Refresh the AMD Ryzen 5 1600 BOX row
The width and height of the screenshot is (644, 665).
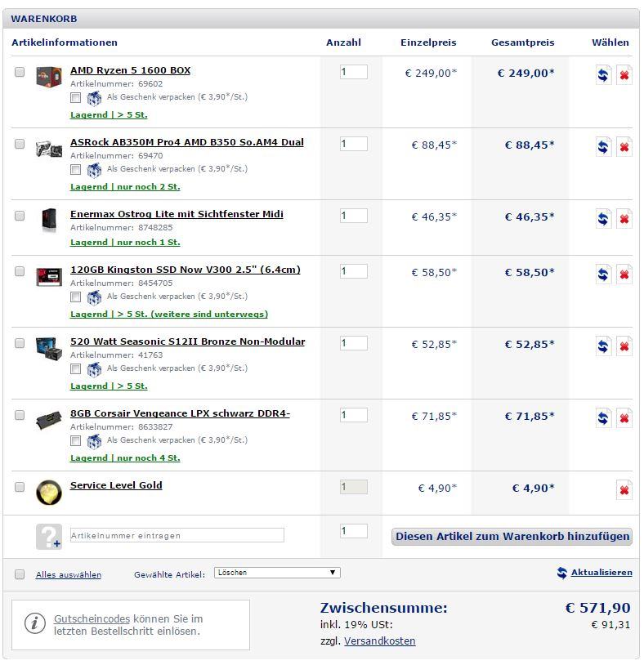tap(603, 75)
